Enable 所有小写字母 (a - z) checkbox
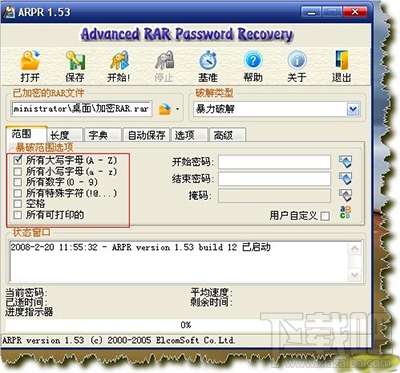The image size is (400, 373). click(18, 171)
